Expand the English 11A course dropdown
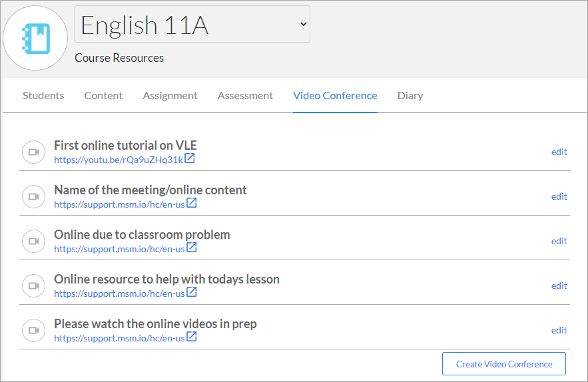The width and height of the screenshot is (588, 382). coord(192,24)
